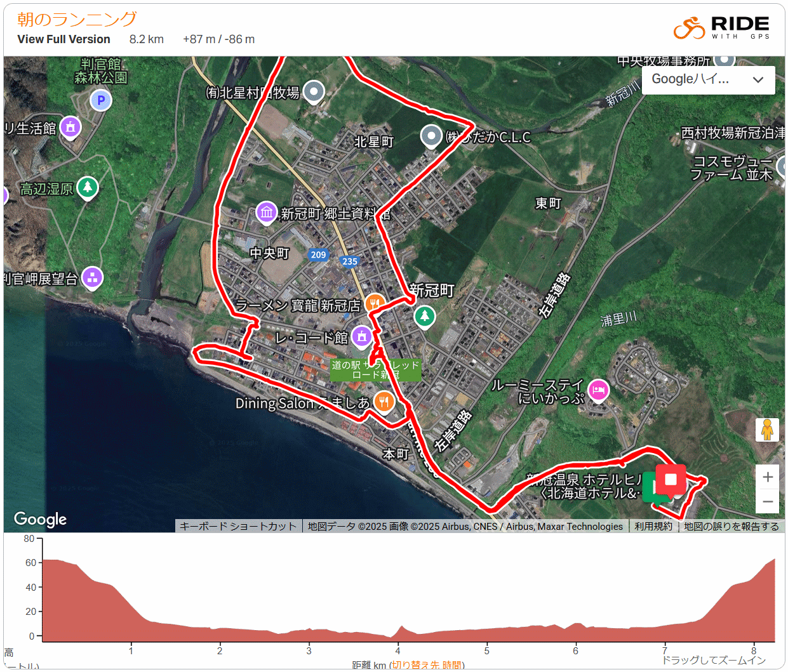Click 地図の誤りを報告する link

(x=731, y=526)
